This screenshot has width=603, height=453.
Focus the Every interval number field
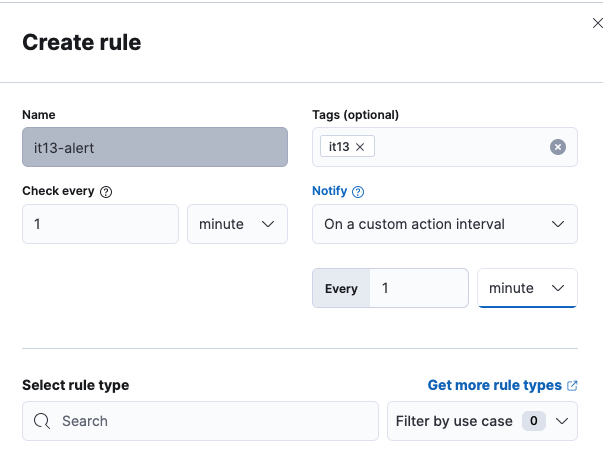pos(418,288)
